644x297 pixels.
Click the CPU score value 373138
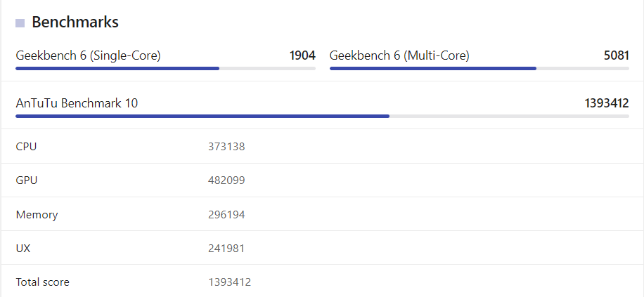coord(226,147)
